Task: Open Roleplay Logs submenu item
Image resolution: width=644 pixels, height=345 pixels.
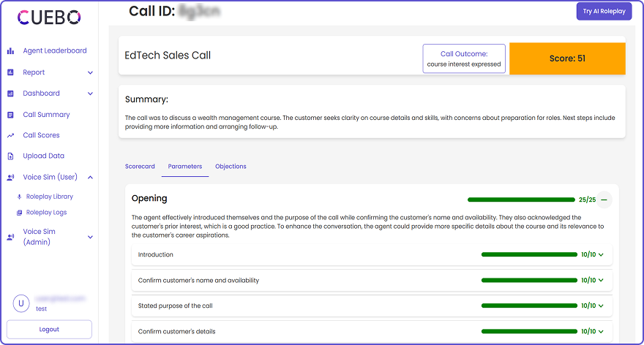Action: pyautogui.click(x=46, y=213)
